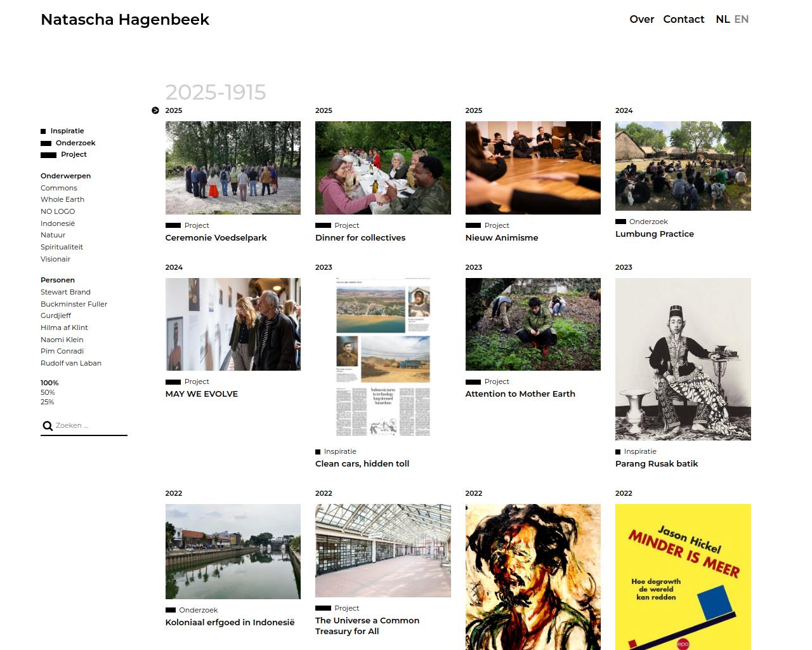Viewport: 812px width, 650px height.
Task: Click the wide bar Project filter icon
Action: point(48,155)
